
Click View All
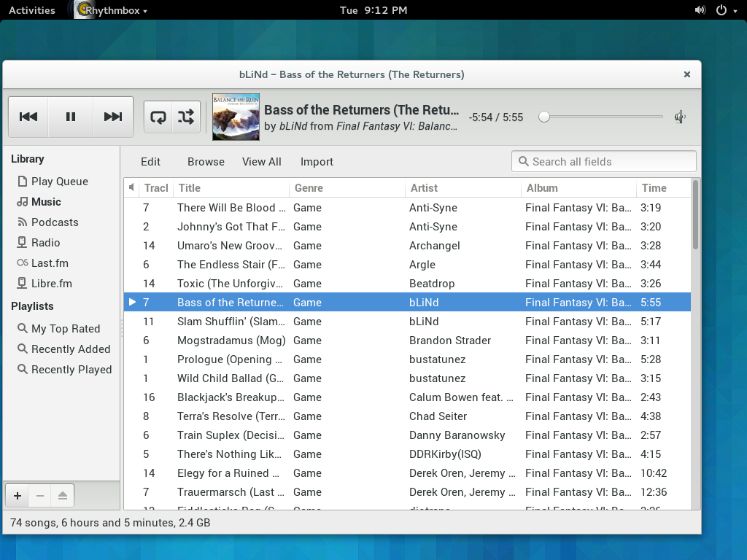click(x=262, y=162)
